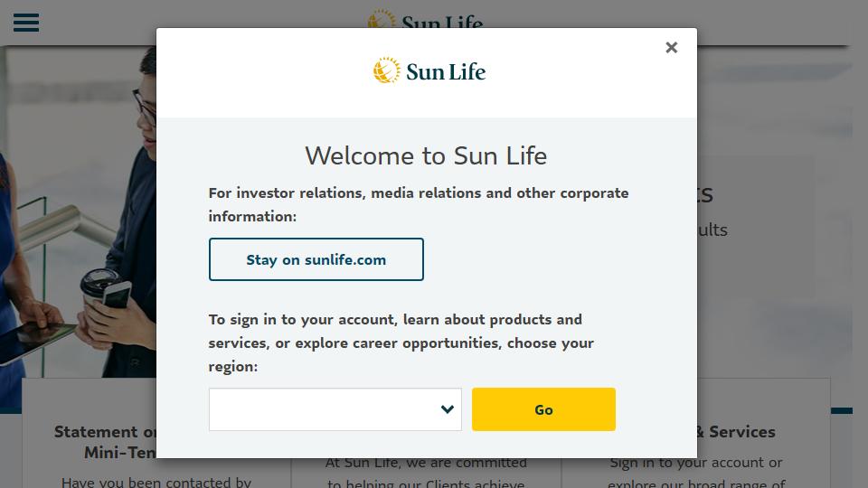Open the hamburger navigation menu
Image resolution: width=868 pixels, height=488 pixels.
tap(26, 23)
